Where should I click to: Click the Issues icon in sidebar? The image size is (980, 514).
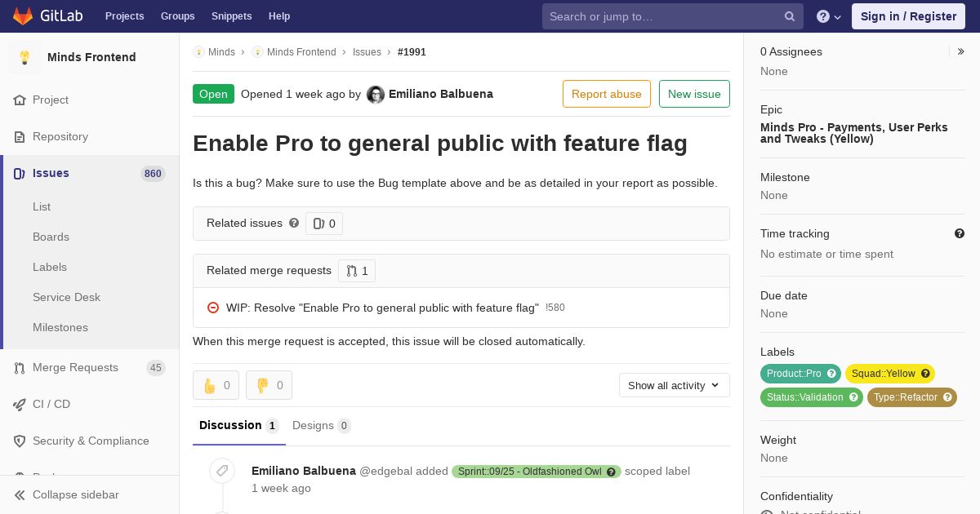tap(20, 173)
